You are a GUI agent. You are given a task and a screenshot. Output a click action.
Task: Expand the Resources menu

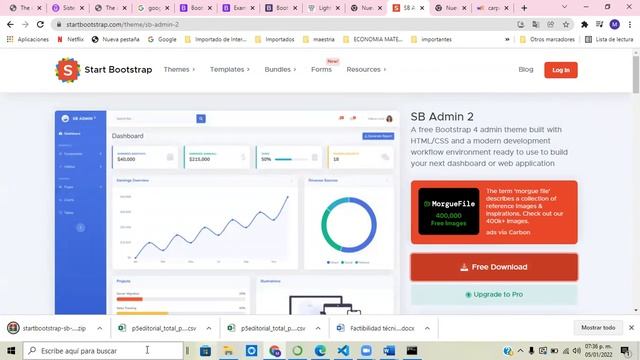point(366,69)
